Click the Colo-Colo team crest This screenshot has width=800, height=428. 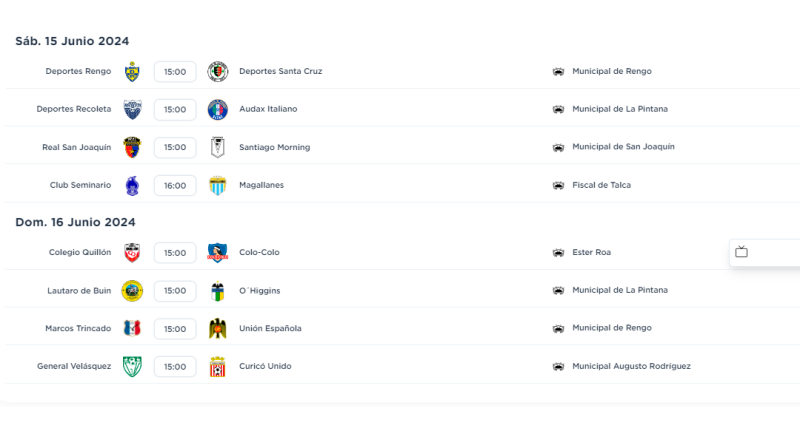(x=217, y=253)
